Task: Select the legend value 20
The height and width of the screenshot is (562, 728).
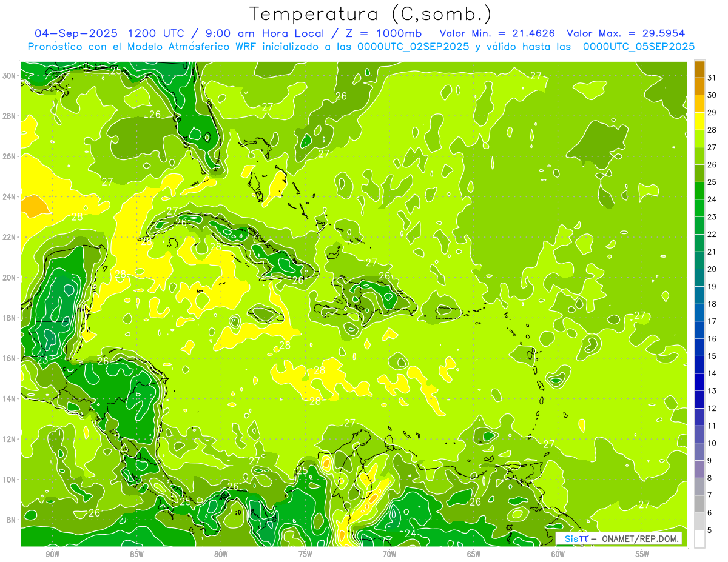Action: click(x=712, y=269)
